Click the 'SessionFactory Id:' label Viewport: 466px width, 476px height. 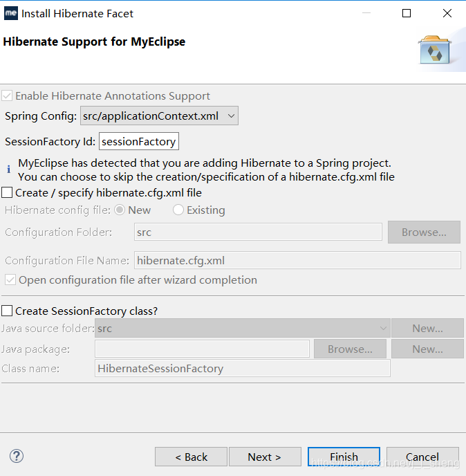(50, 141)
